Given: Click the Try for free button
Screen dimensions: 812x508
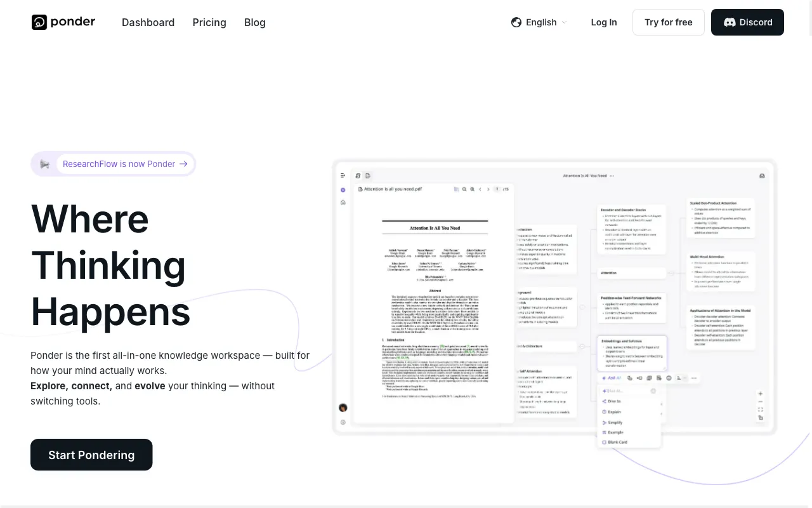Looking at the screenshot, I should point(669,22).
